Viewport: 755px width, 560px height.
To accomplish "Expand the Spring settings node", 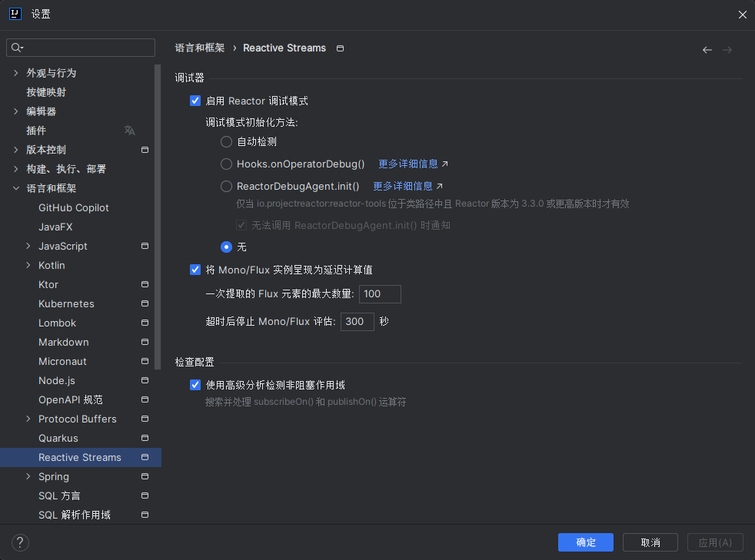I will coord(28,477).
